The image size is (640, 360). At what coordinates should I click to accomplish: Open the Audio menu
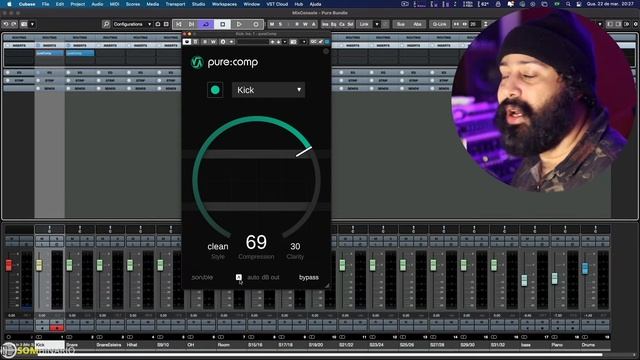tap(97, 4)
